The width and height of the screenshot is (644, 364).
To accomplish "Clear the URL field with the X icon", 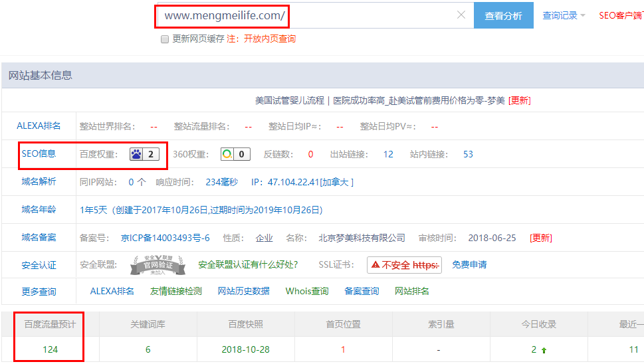I will coord(461,15).
